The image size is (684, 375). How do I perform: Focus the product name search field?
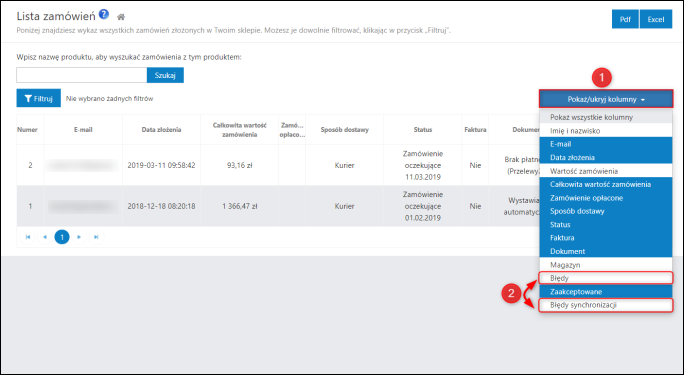coord(82,75)
